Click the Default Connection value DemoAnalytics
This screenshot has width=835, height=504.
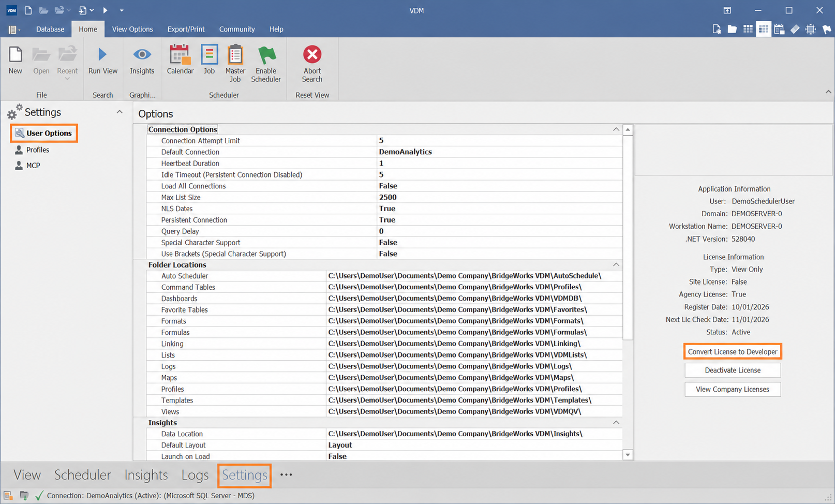pyautogui.click(x=406, y=152)
